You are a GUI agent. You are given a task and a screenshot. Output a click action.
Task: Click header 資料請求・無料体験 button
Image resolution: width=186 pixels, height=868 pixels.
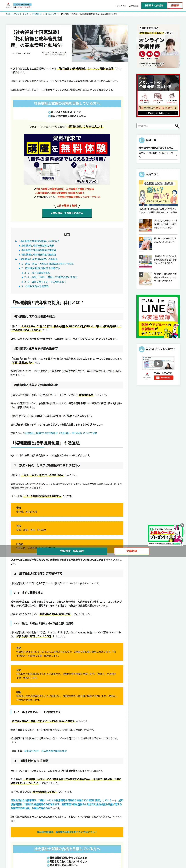(154, 5)
